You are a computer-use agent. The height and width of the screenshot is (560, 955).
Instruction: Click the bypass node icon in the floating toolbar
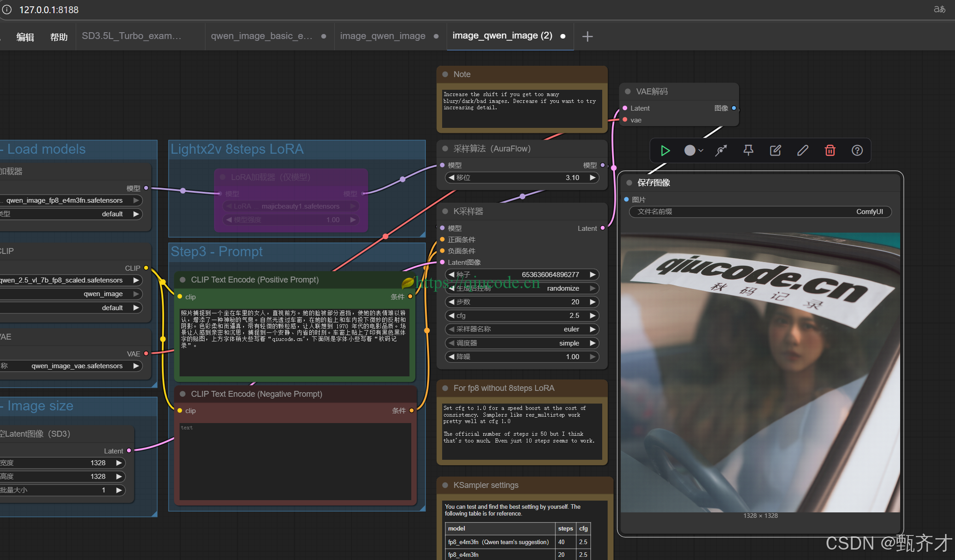pos(721,151)
